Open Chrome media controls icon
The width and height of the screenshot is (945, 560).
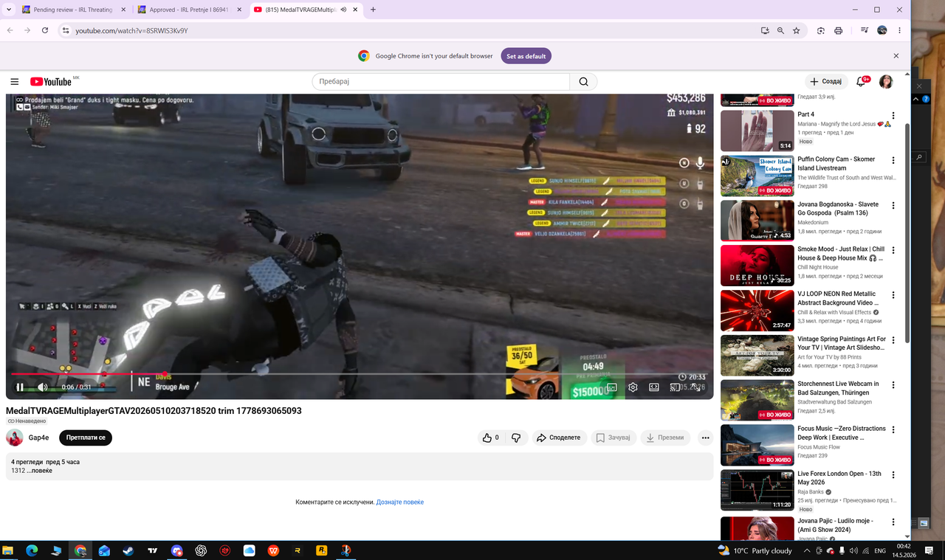865,30
